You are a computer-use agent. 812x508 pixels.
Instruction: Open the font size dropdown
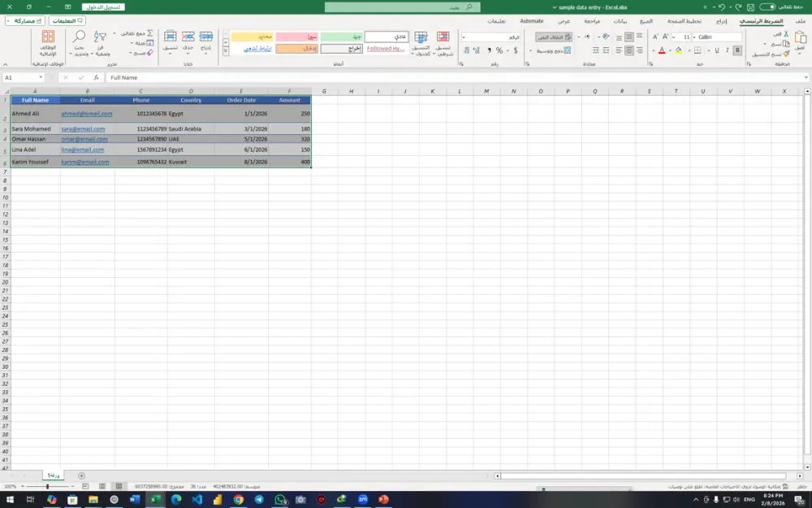(672, 37)
